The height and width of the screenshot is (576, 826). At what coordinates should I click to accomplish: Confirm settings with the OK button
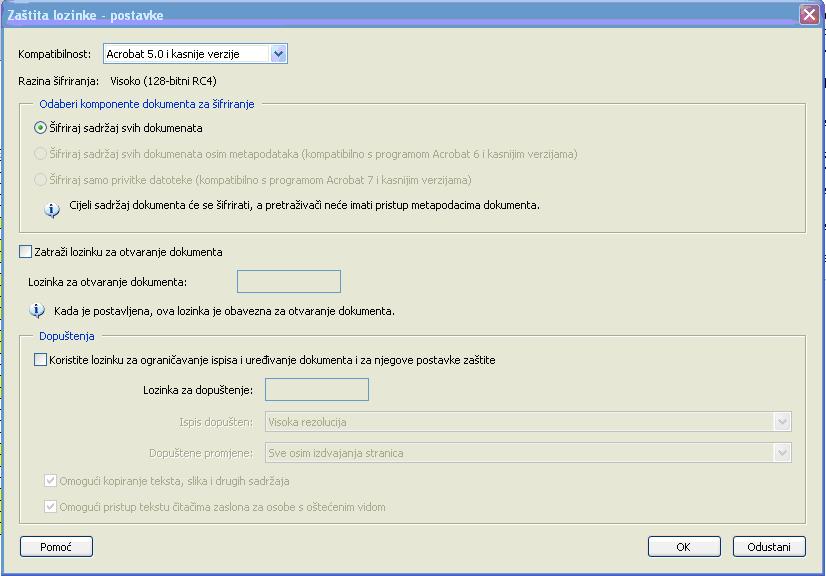point(684,546)
